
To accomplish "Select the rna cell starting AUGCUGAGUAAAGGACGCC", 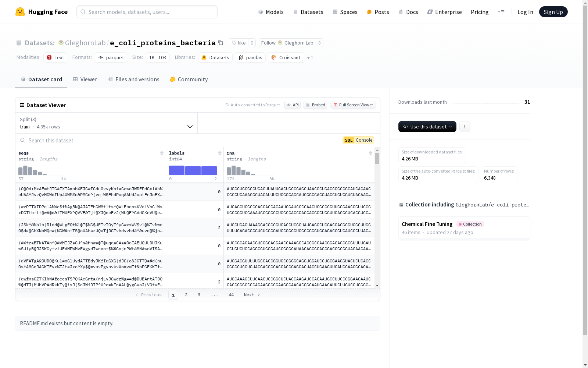I will coord(299,228).
